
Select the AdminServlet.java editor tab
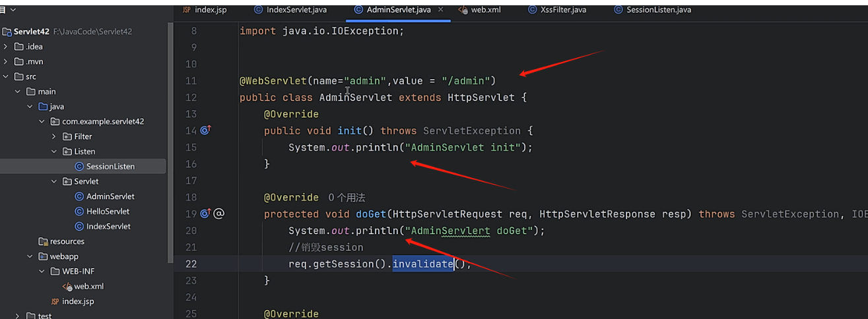393,10
